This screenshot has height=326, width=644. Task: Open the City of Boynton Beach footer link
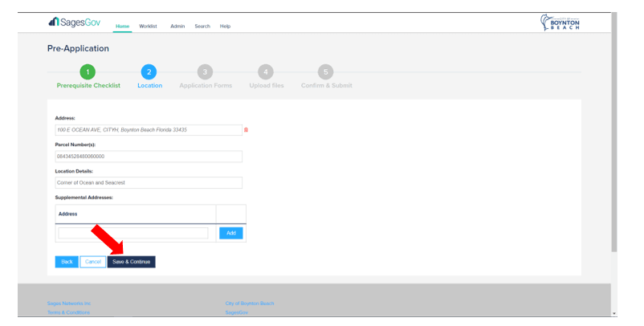tap(250, 304)
